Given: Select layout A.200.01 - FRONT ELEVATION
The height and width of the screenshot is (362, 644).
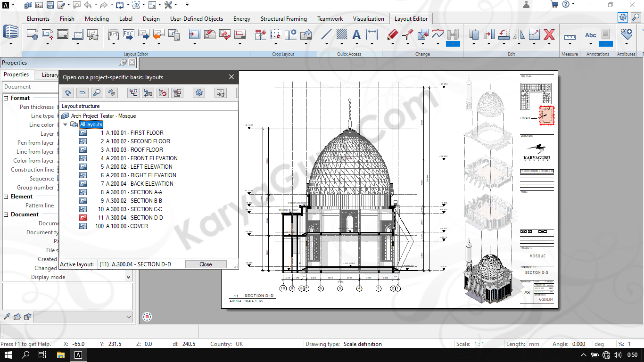Looking at the screenshot, I should coord(141,158).
